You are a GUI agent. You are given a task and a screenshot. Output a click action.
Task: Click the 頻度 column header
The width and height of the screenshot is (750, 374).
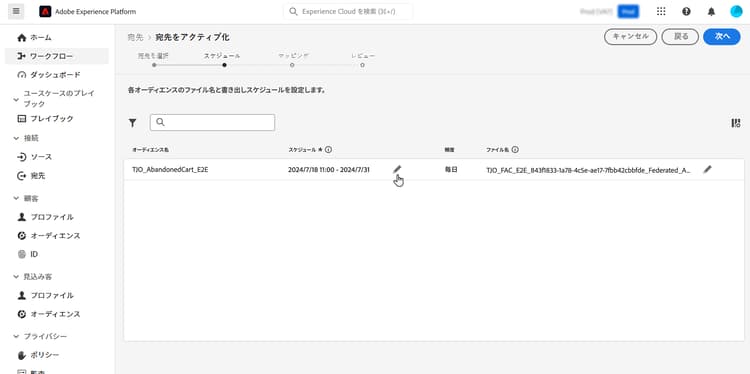coord(449,150)
